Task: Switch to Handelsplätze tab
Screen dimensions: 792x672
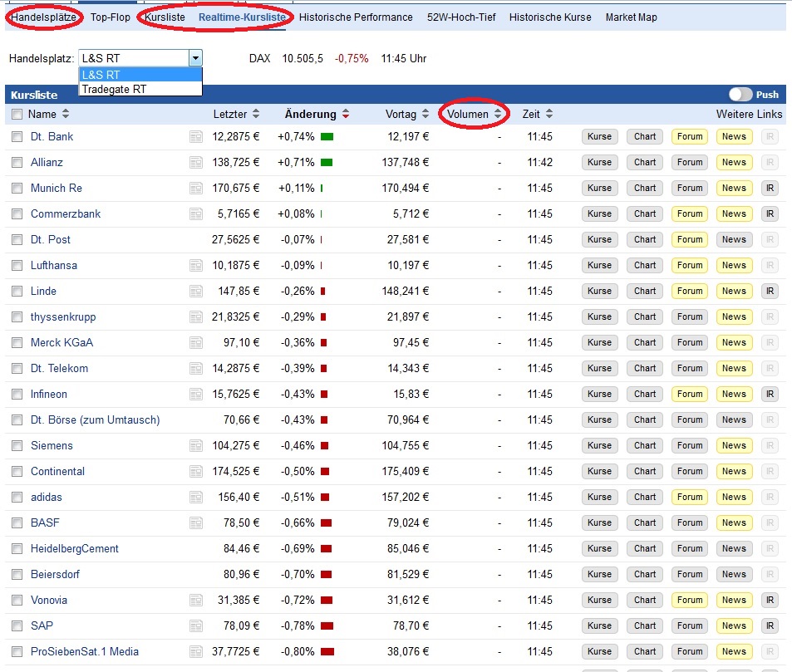Action: 43,17
